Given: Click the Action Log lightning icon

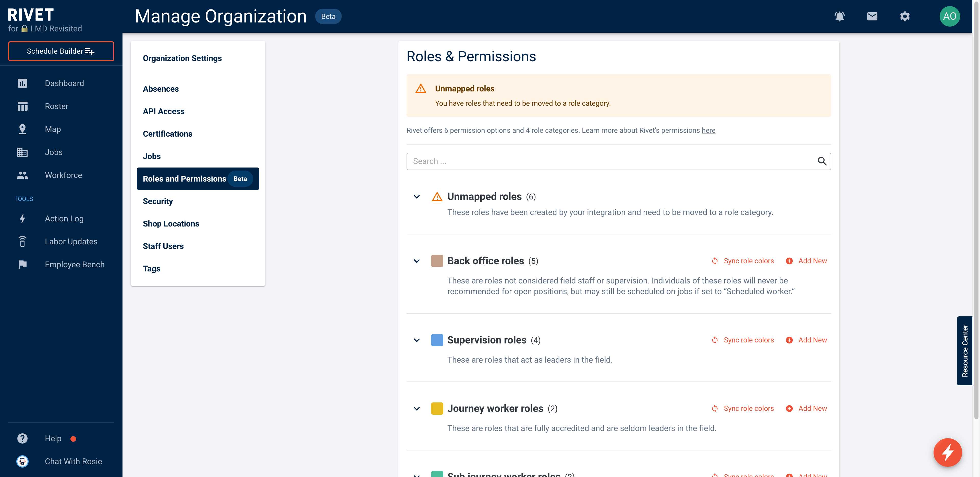Looking at the screenshot, I should click(22, 218).
